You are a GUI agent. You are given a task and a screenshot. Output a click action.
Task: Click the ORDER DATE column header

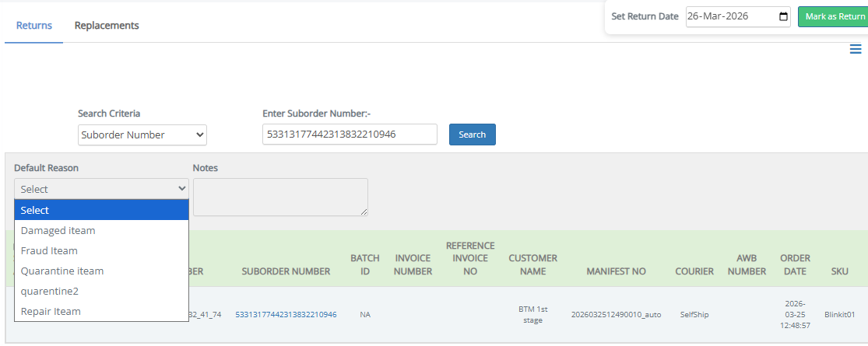(795, 265)
